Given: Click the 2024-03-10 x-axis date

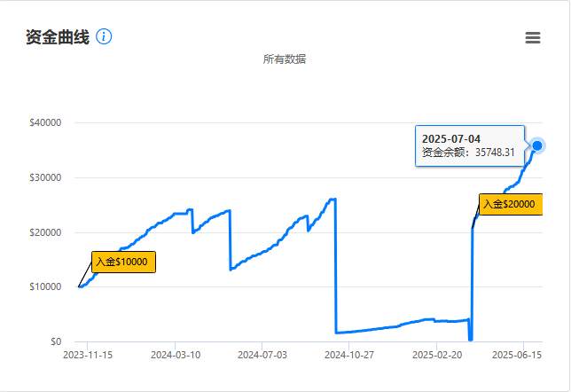Looking at the screenshot, I should [x=176, y=355].
